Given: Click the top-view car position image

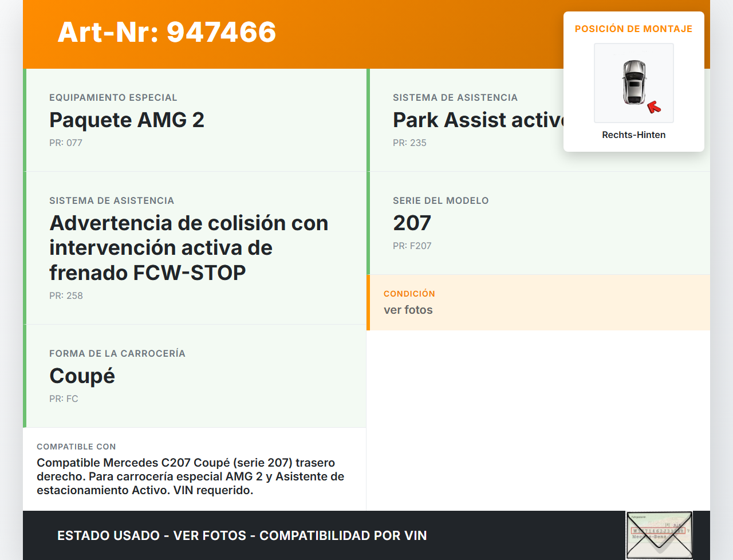Looking at the screenshot, I should point(633,82).
